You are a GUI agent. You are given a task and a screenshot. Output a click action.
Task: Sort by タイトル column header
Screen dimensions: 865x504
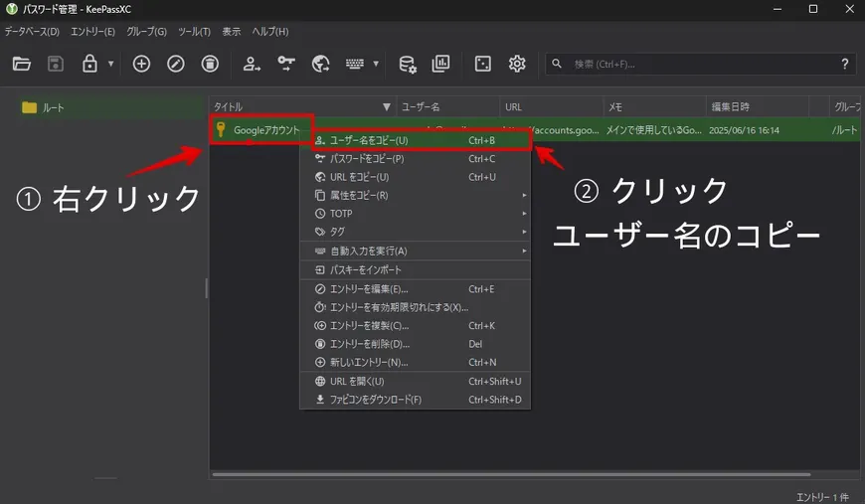pyautogui.click(x=302, y=107)
